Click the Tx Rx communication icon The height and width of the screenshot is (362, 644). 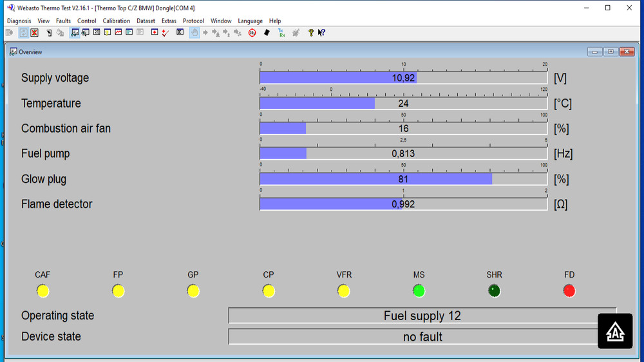click(282, 33)
